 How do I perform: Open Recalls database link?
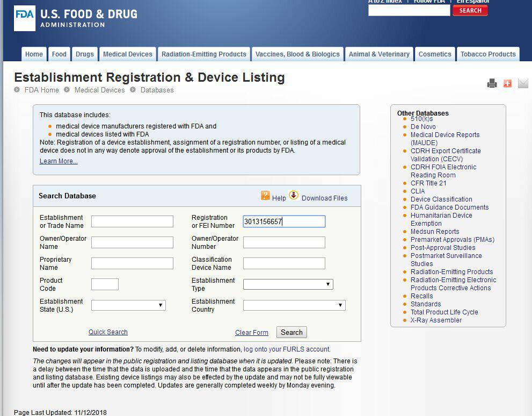pyautogui.click(x=422, y=296)
